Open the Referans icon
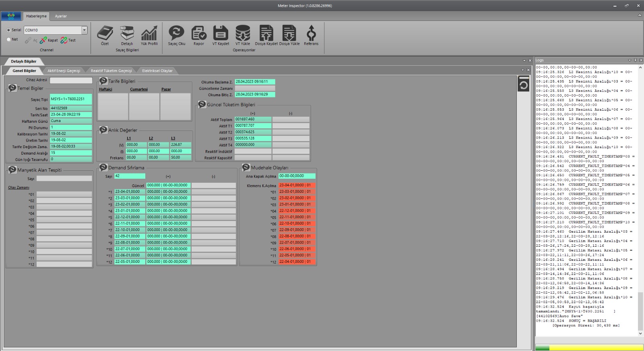644x351 pixels. point(311,33)
